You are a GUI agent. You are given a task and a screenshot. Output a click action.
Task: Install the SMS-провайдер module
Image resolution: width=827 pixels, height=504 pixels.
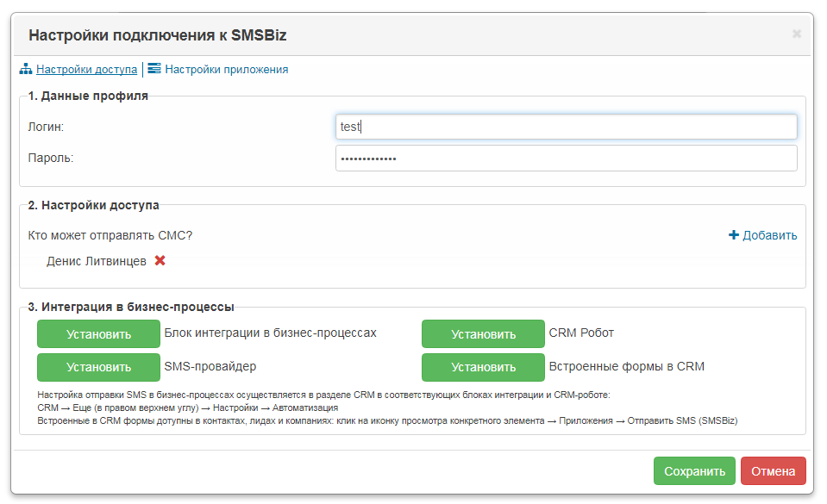click(x=98, y=367)
